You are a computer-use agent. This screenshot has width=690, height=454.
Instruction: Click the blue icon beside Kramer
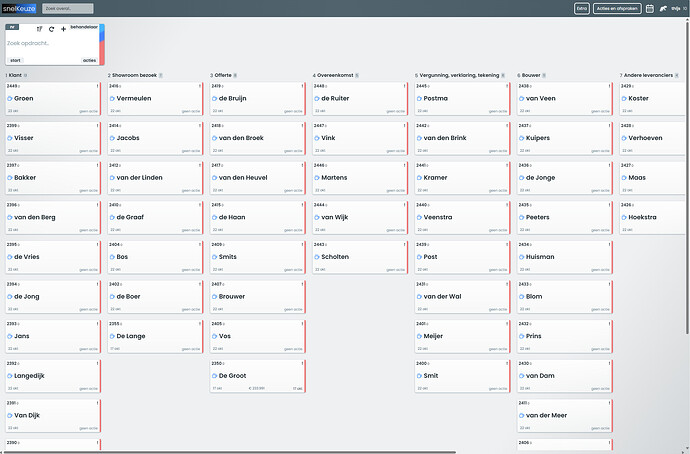[419, 178]
